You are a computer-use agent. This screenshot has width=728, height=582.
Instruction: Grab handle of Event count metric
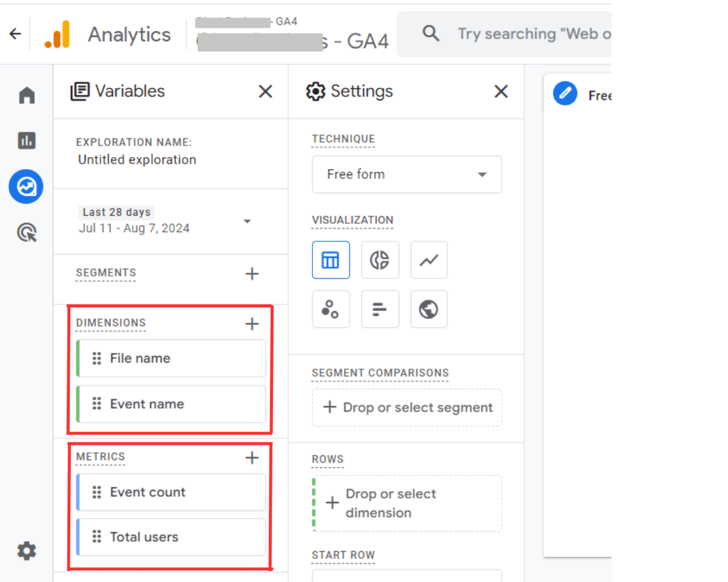pyautogui.click(x=96, y=492)
